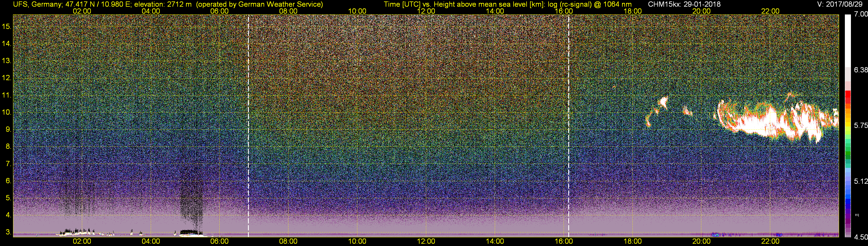
Task: Click the 5. km height axis label
Action: pos(8,198)
